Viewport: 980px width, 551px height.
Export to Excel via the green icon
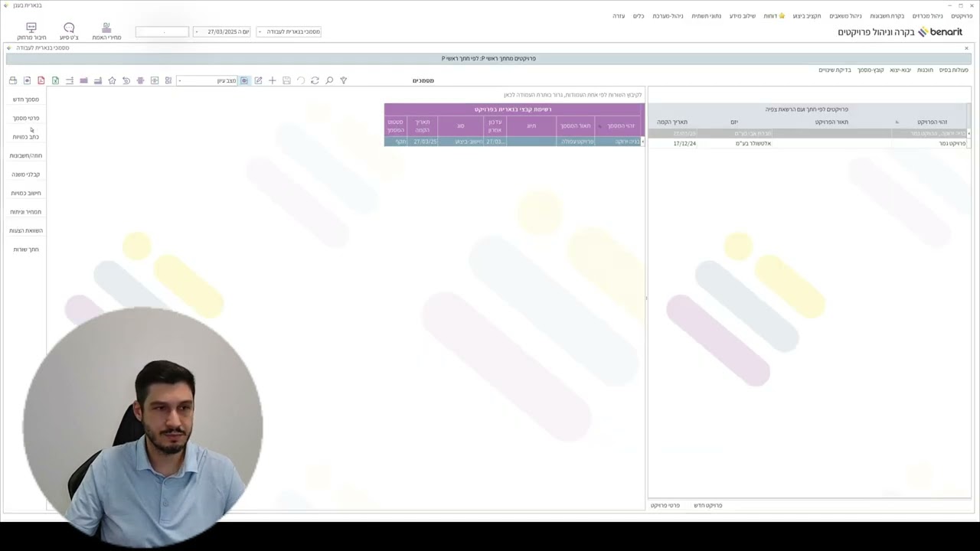[55, 80]
